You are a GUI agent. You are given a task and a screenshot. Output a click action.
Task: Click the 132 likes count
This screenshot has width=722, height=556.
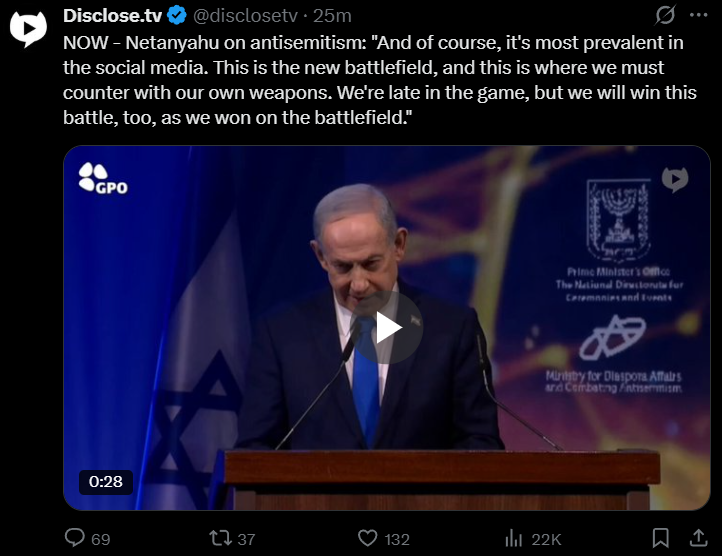point(397,539)
